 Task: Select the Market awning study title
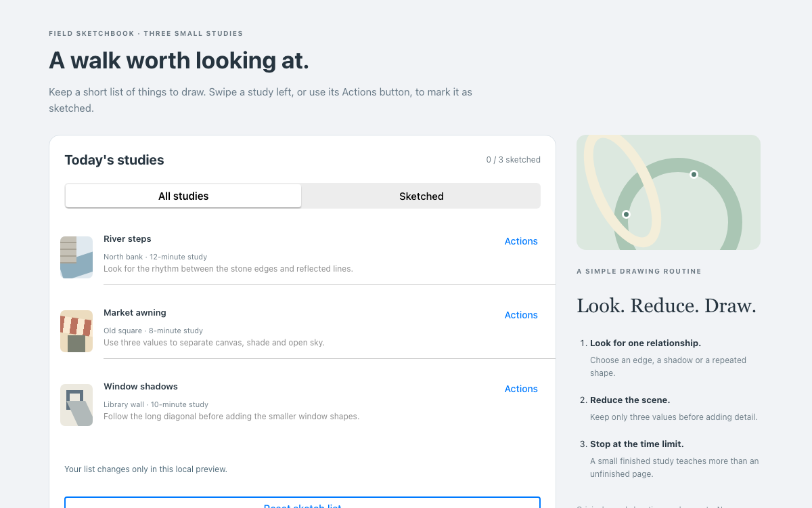pos(135,313)
